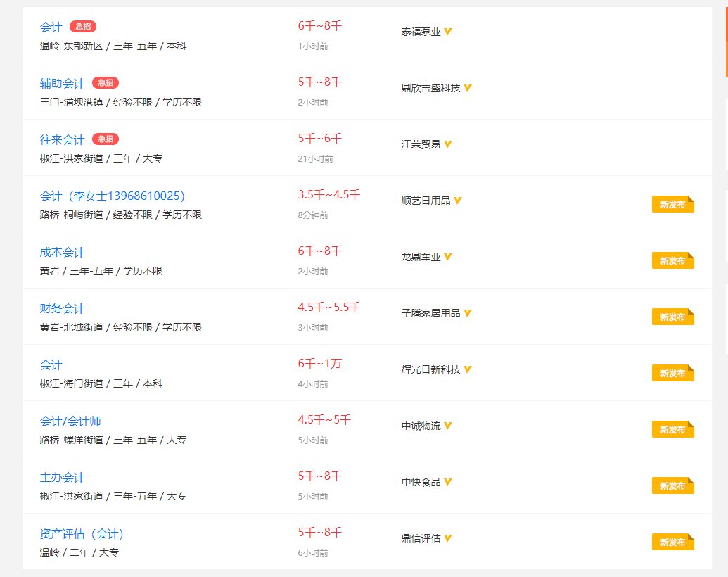This screenshot has height=577, width=728.
Task: Click the salary 6千~1万
Action: (320, 363)
